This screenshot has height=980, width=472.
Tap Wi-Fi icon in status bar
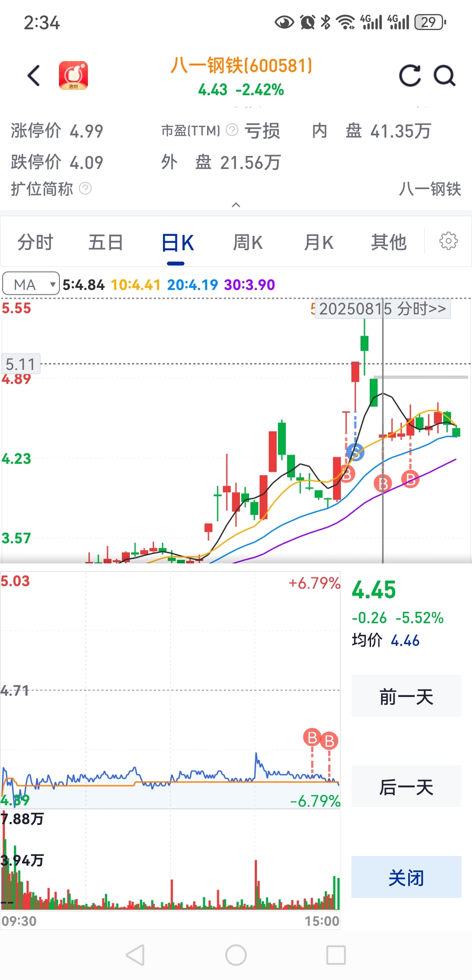coord(346,22)
